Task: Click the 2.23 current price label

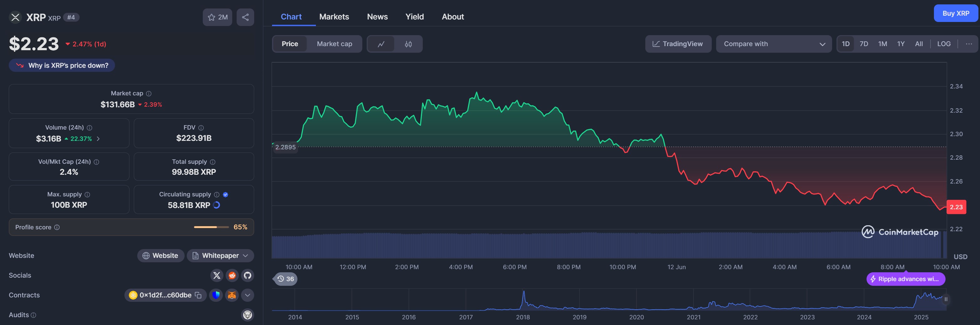Action: coord(956,207)
